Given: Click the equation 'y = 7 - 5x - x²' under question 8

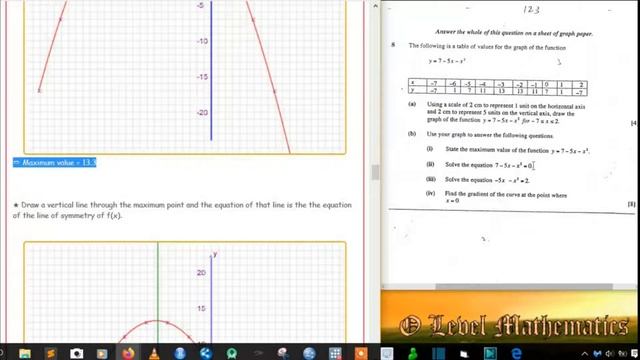Looking at the screenshot, I should pos(447,61).
